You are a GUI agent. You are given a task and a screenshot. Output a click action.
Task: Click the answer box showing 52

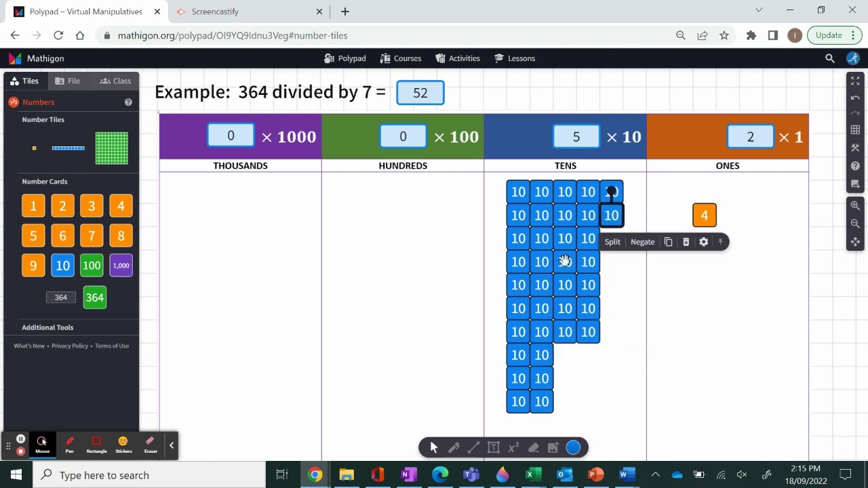(x=420, y=93)
